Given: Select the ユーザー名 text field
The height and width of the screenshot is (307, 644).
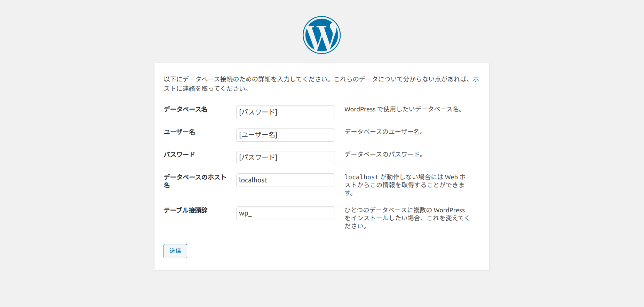Looking at the screenshot, I should point(285,135).
